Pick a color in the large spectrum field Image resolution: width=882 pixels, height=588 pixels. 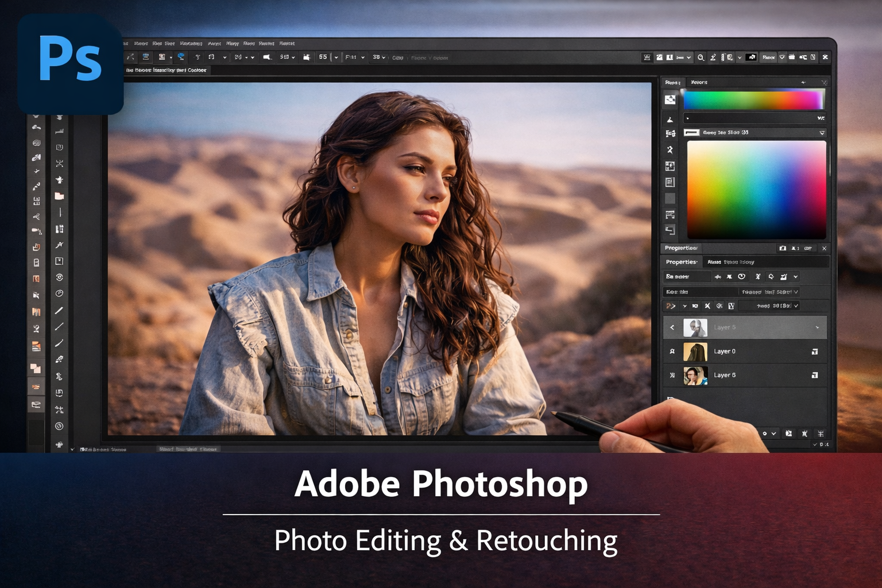tap(756, 189)
